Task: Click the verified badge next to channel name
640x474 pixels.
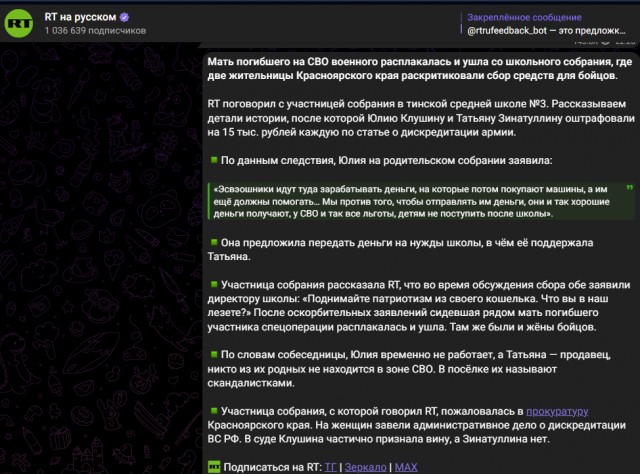Action: coord(124,17)
